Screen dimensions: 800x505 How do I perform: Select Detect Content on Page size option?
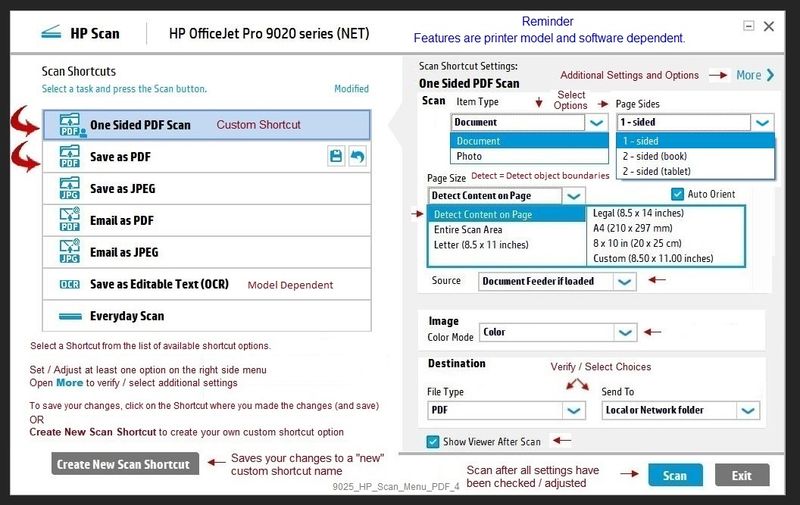click(507, 214)
